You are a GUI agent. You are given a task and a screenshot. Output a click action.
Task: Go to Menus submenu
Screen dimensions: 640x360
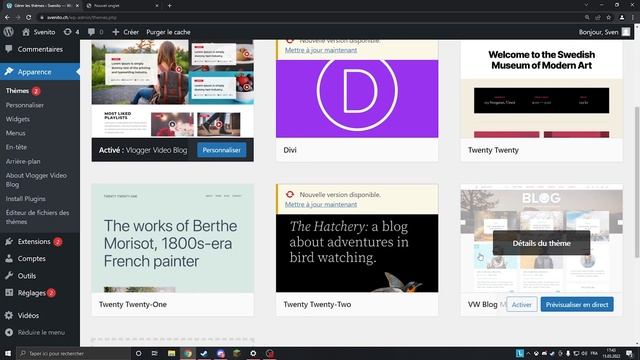[x=16, y=133]
